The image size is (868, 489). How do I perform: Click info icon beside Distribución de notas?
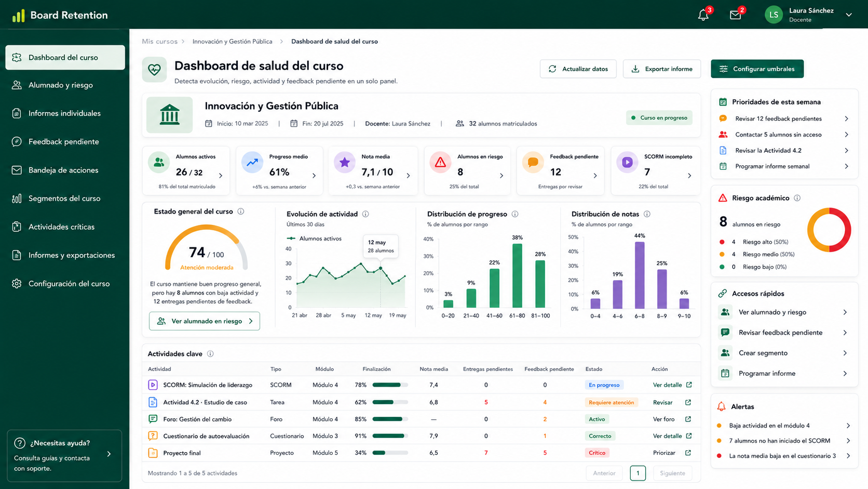647,214
